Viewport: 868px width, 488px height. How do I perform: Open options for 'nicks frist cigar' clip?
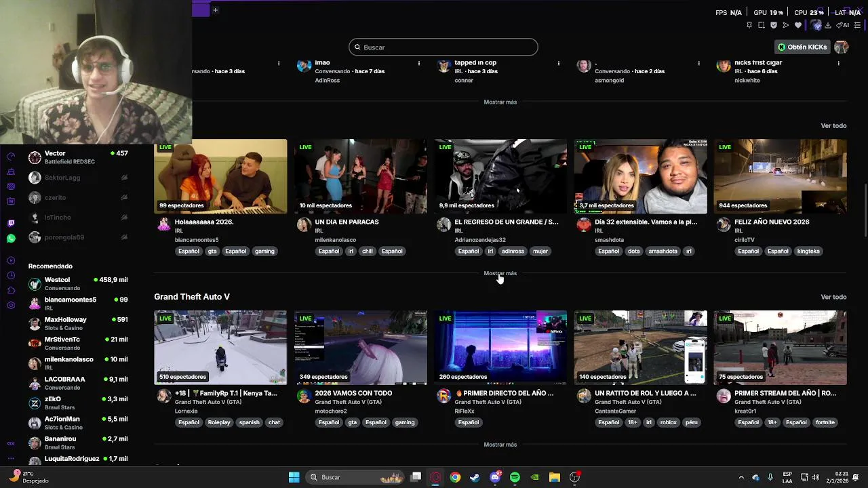(x=838, y=63)
